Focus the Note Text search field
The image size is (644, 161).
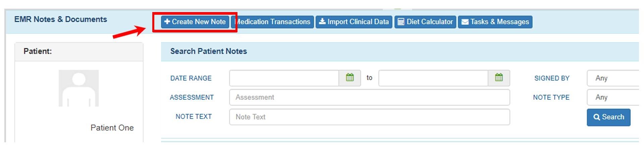click(369, 117)
